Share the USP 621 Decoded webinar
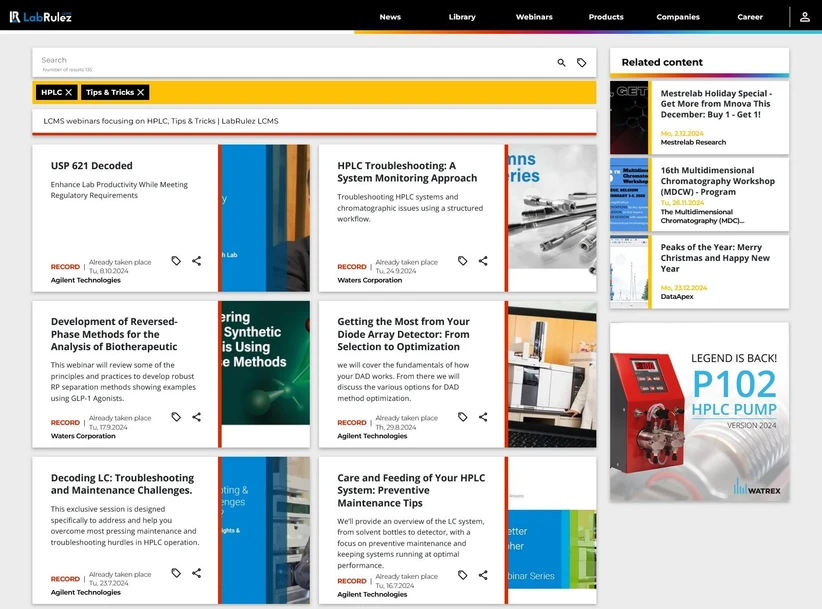This screenshot has width=822, height=609. pyautogui.click(x=196, y=261)
